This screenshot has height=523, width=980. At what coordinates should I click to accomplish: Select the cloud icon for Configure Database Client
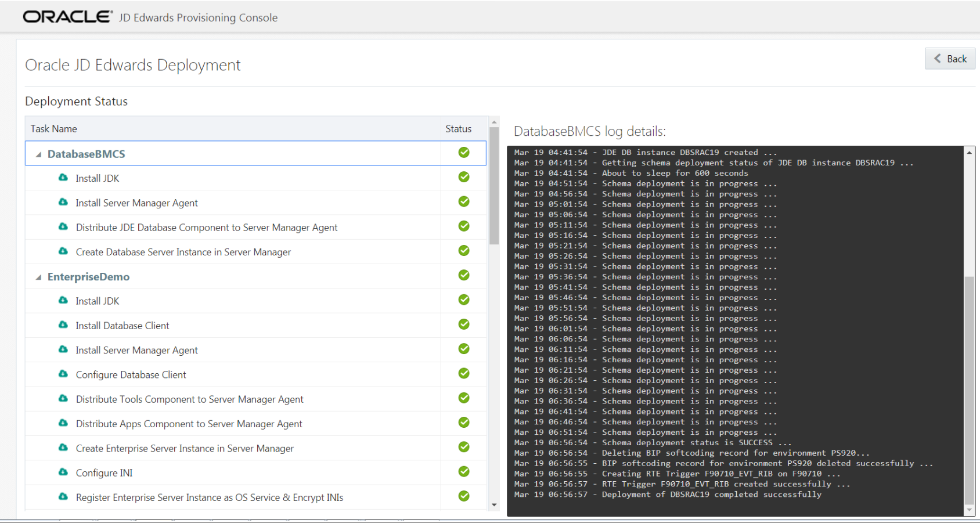tap(63, 374)
